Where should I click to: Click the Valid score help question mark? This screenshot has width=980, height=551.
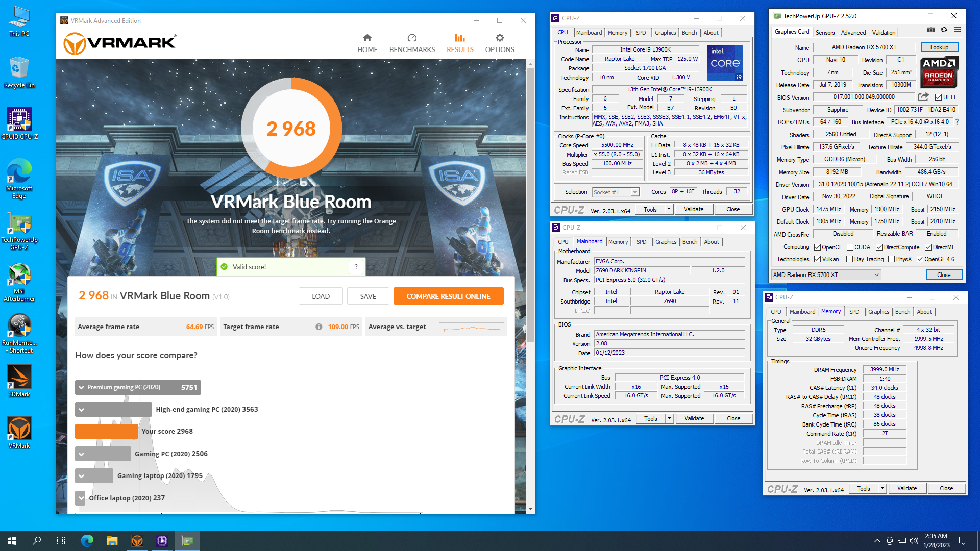pyautogui.click(x=356, y=267)
